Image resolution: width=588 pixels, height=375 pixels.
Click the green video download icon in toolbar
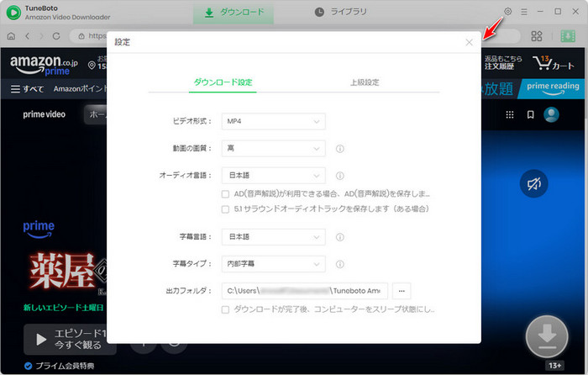[x=568, y=36]
